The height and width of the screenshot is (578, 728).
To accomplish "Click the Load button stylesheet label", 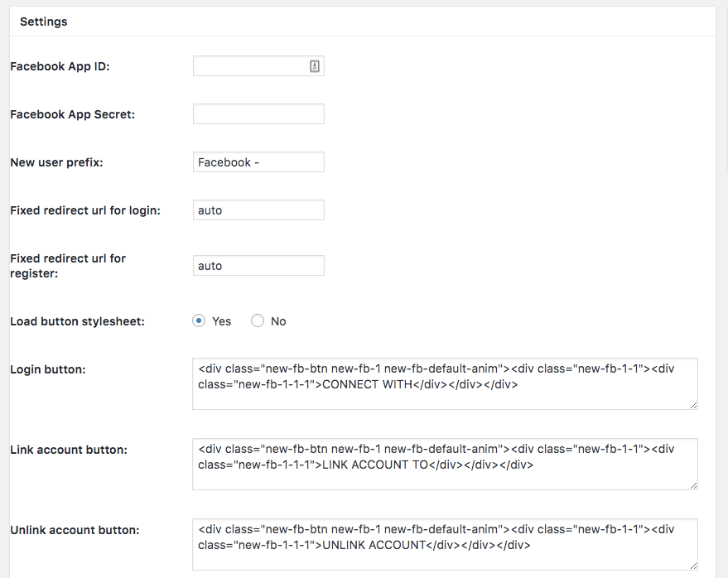I will tap(78, 322).
